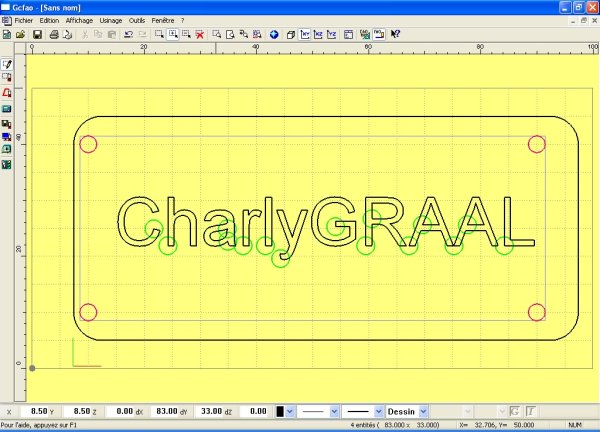
Task: Click the gray origin point on the canvas
Action: tap(32, 368)
